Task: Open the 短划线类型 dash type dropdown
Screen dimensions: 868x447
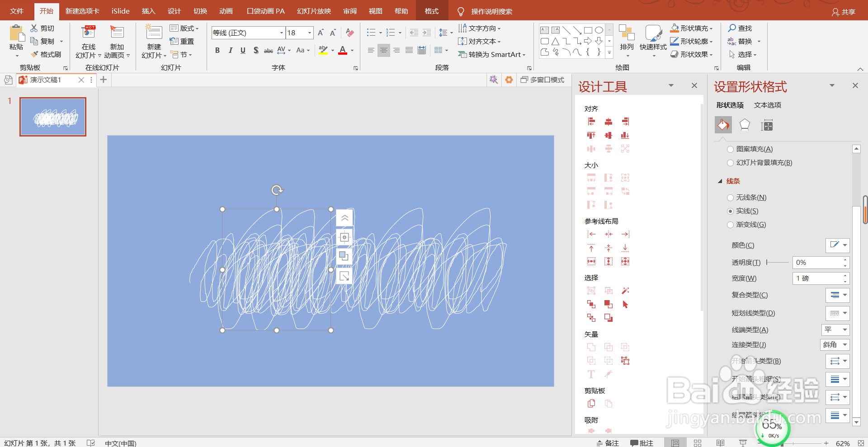Action: pos(838,313)
